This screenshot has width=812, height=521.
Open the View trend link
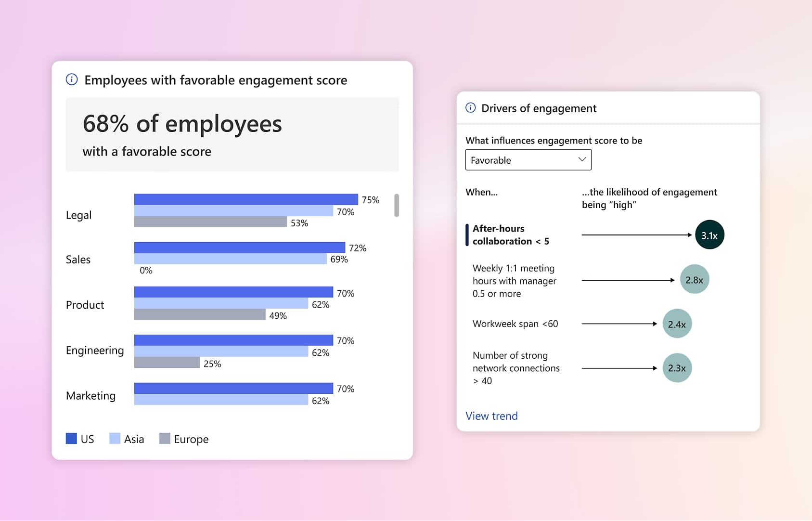[491, 416]
